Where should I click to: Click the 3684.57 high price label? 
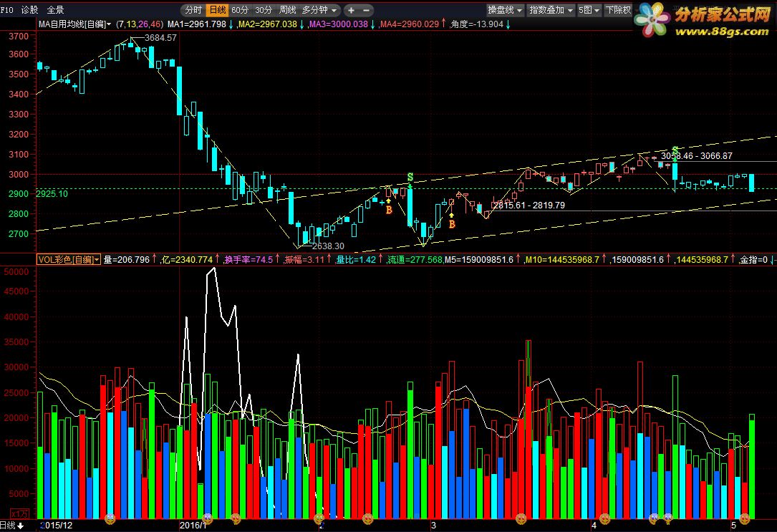[160, 38]
